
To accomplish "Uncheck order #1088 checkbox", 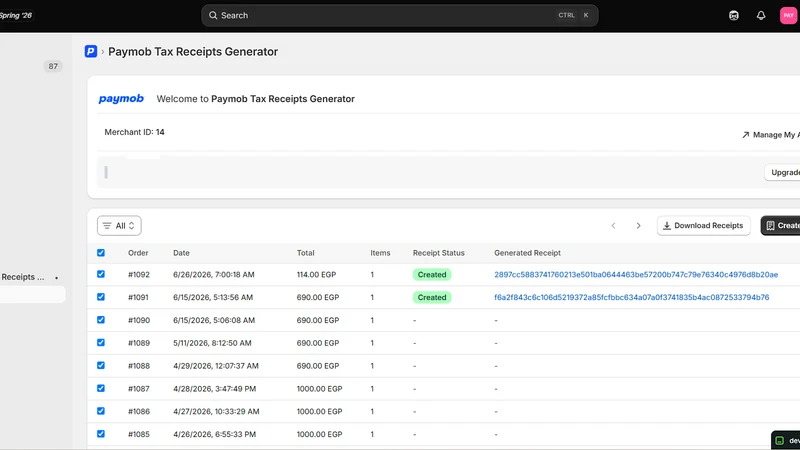I will tap(101, 365).
